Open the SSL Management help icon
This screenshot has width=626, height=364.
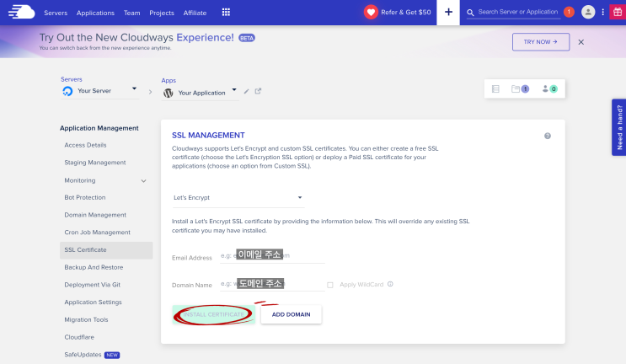548,136
